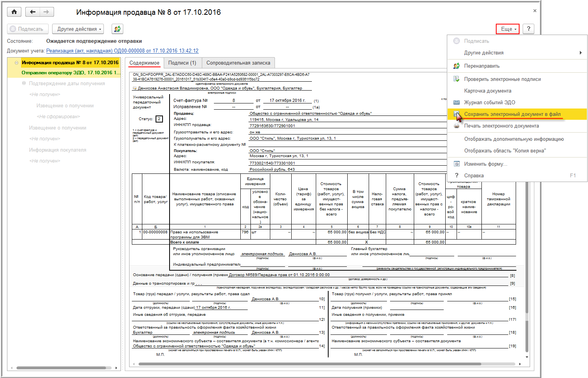Go to the home page icon
Image resolution: width=588 pixels, height=378 pixels.
(14, 12)
